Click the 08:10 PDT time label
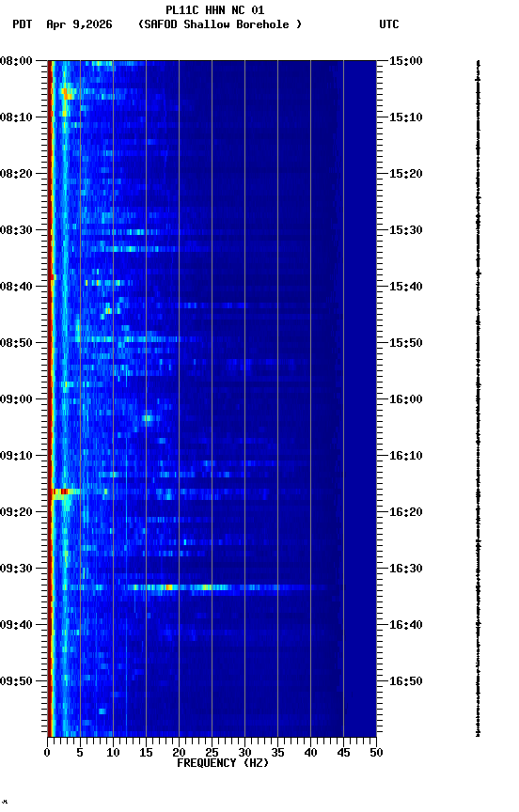This screenshot has width=519, height=812. tap(16, 117)
